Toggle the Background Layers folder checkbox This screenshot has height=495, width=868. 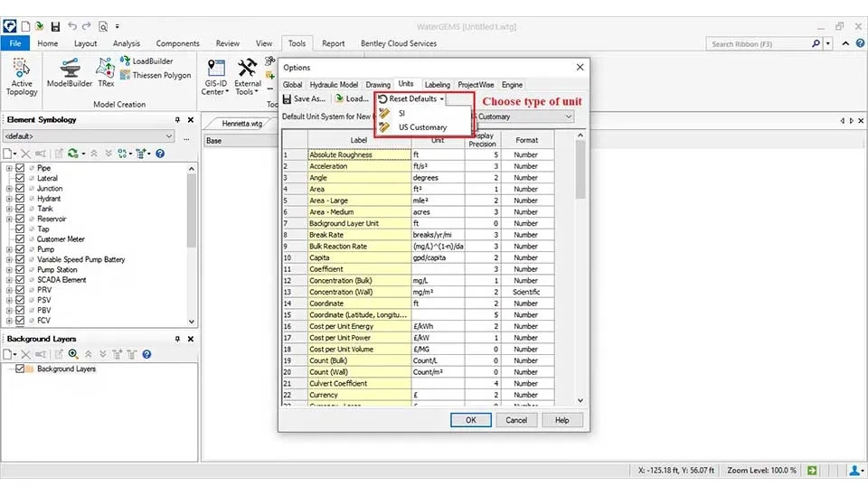[x=20, y=369]
